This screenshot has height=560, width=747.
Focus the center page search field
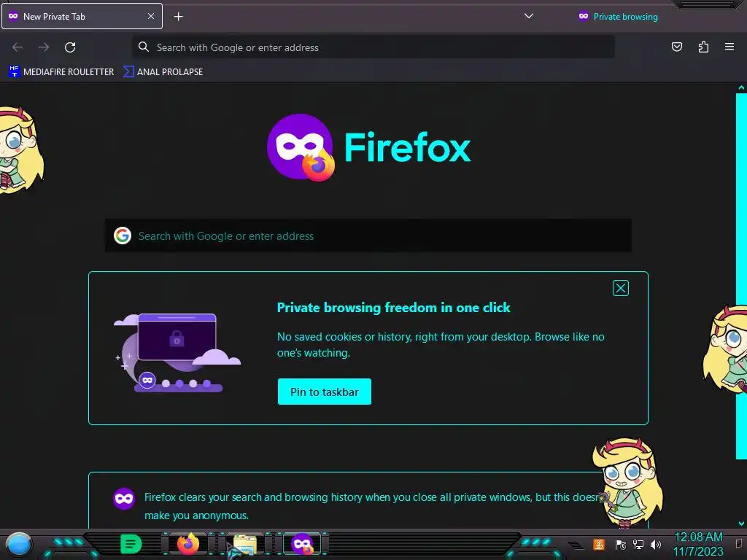(x=368, y=236)
